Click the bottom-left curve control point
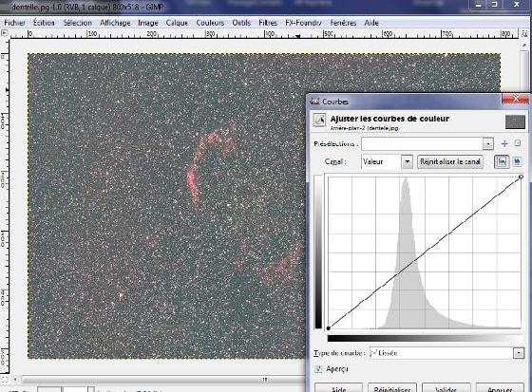Viewport: 532px width, 392px height. pyautogui.click(x=328, y=328)
